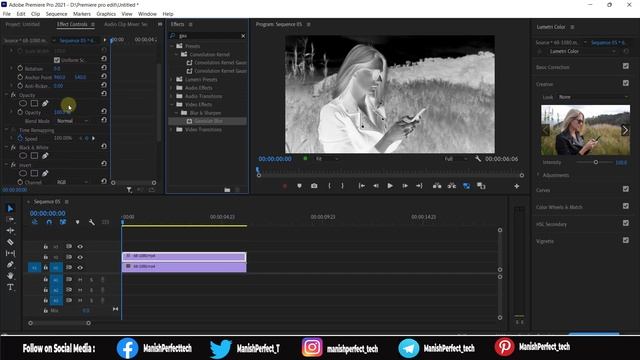Open timeline display settings wrench
This screenshot has height=360, width=640.
[x=91, y=222]
